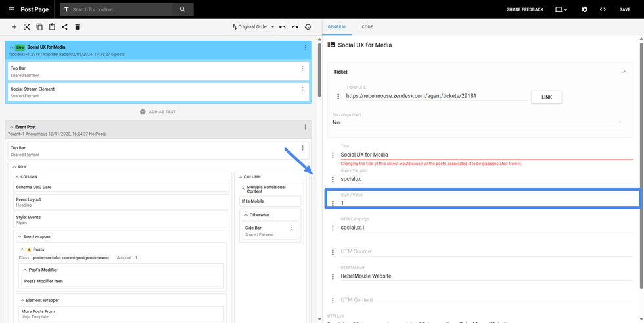The width and height of the screenshot is (644, 323).
Task: Click the scissors cut icon
Action: (27, 27)
